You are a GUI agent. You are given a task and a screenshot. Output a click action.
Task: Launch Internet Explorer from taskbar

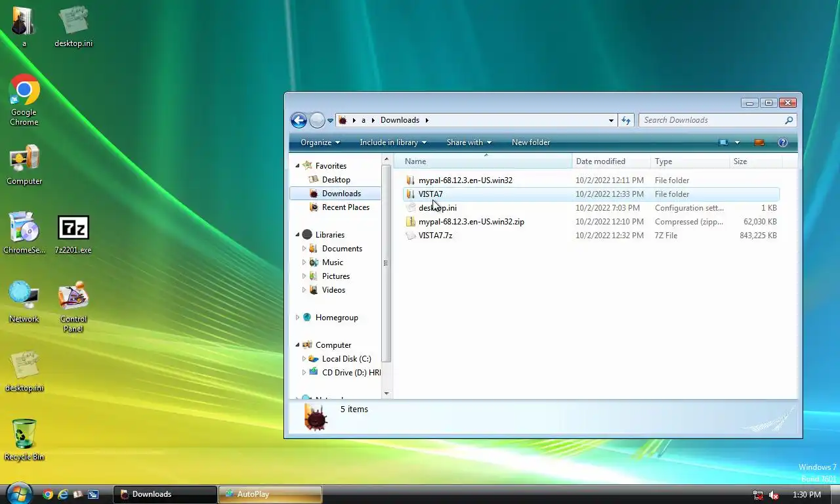tap(63, 494)
